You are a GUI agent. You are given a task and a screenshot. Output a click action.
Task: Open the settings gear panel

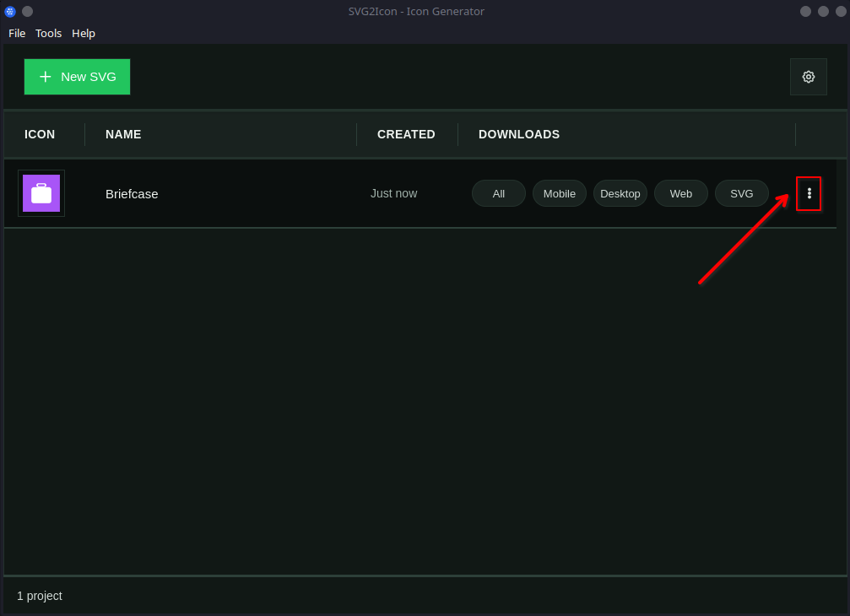tap(808, 76)
